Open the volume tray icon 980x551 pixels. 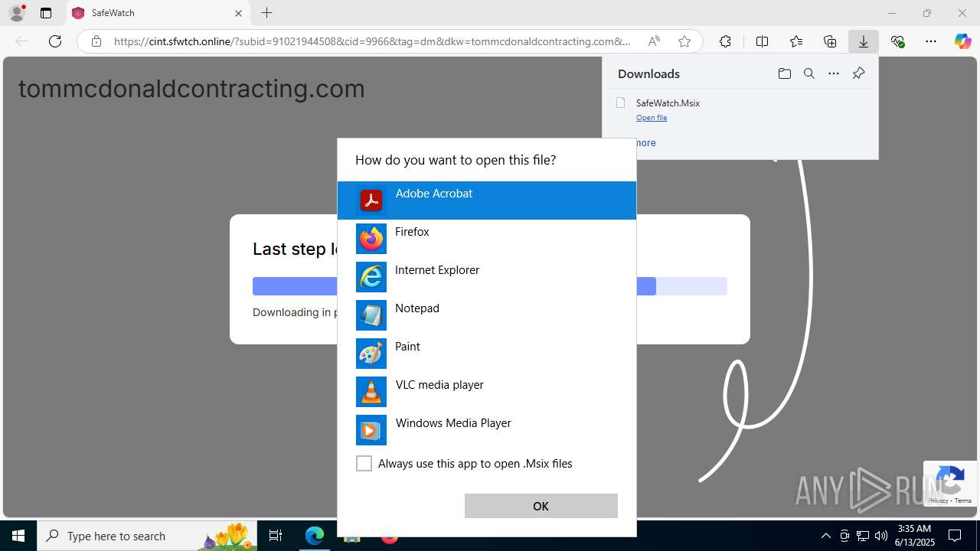pos(881,536)
